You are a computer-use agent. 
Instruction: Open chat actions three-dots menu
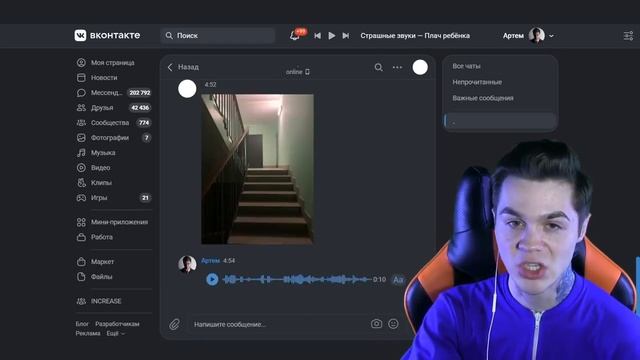(397, 67)
